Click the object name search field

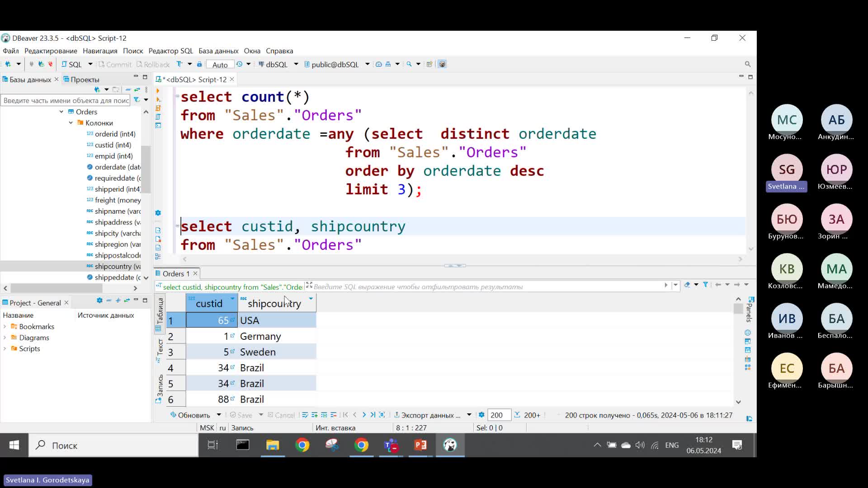coord(66,100)
